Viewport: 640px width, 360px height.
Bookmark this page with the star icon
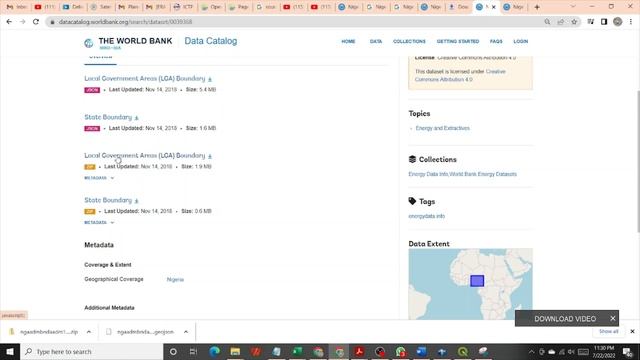pos(574,22)
